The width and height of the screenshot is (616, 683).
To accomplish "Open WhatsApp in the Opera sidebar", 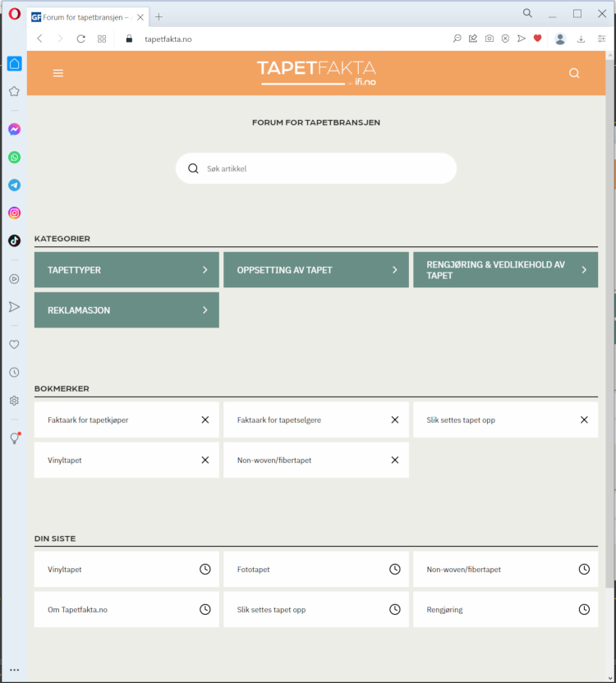I will pos(14,158).
